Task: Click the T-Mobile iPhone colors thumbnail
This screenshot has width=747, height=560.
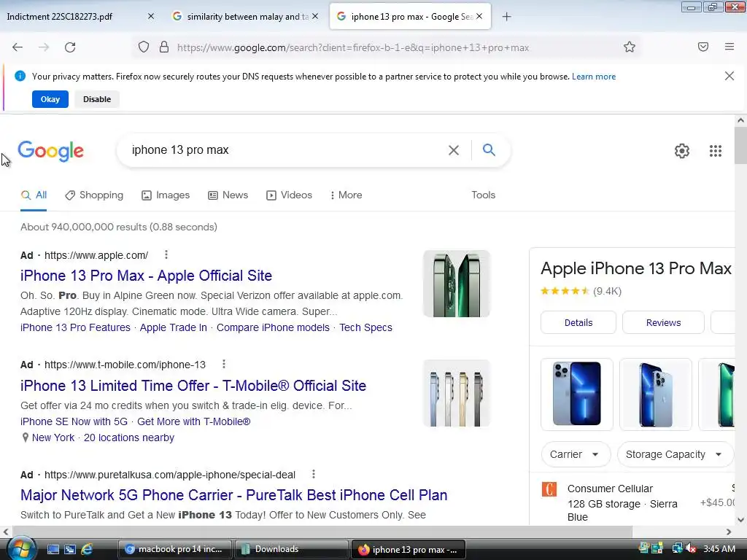Action: click(457, 393)
